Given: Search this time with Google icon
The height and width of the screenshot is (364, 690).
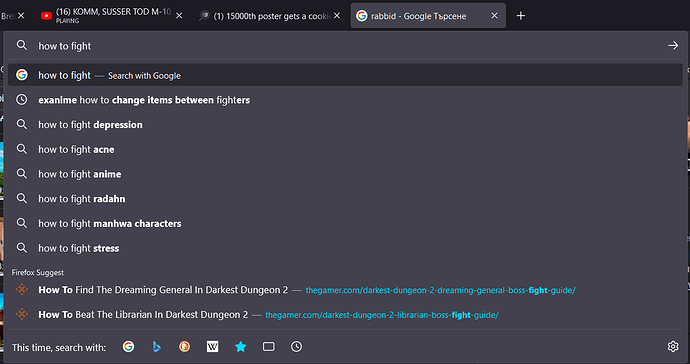Looking at the screenshot, I should coord(128,347).
